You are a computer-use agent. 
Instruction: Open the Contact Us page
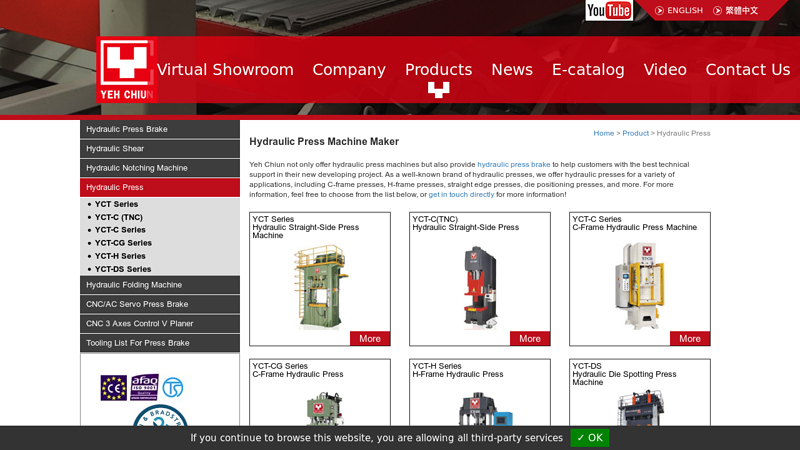pyautogui.click(x=748, y=69)
